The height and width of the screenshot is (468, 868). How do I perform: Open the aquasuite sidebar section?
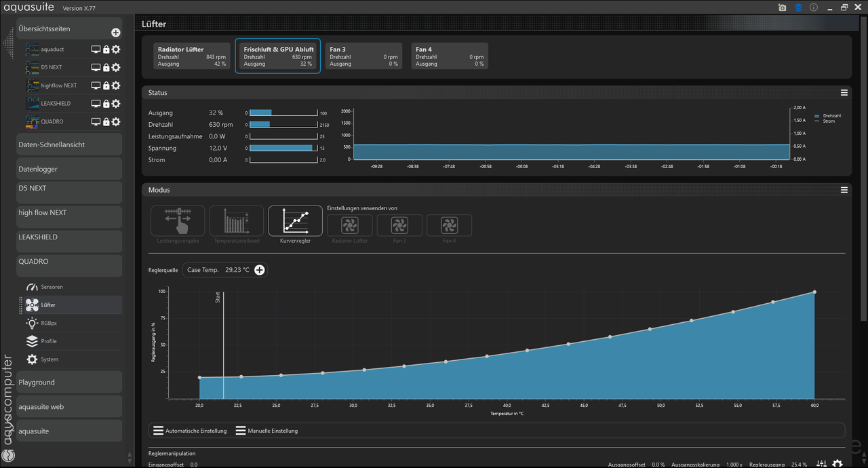[x=68, y=431]
